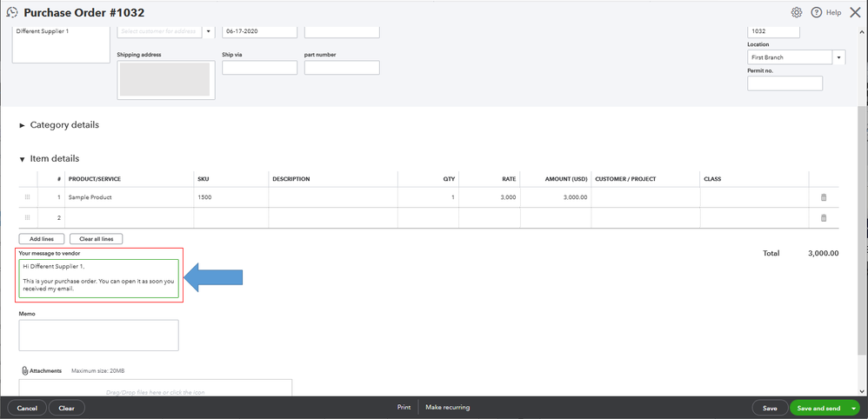Click the Product/Service cell of line 2
868x419 pixels.
[x=130, y=217]
